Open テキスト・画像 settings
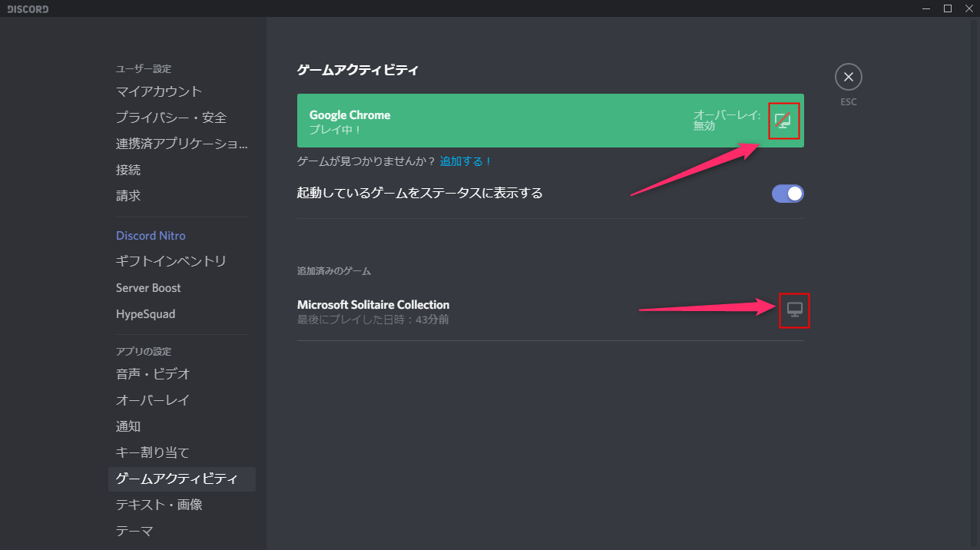 click(159, 505)
